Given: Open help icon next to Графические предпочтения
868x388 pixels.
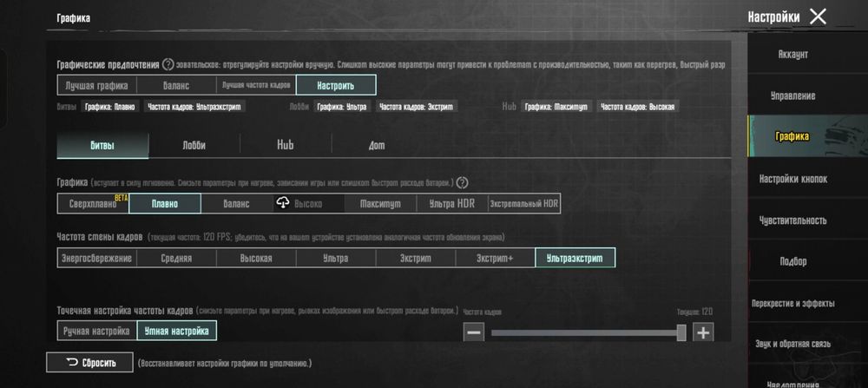Looking at the screenshot, I should click(168, 65).
